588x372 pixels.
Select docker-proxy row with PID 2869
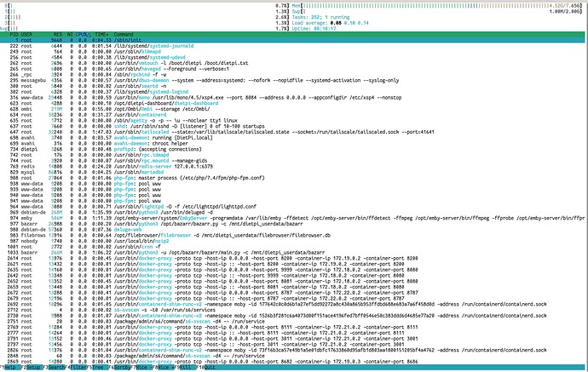tap(294, 362)
